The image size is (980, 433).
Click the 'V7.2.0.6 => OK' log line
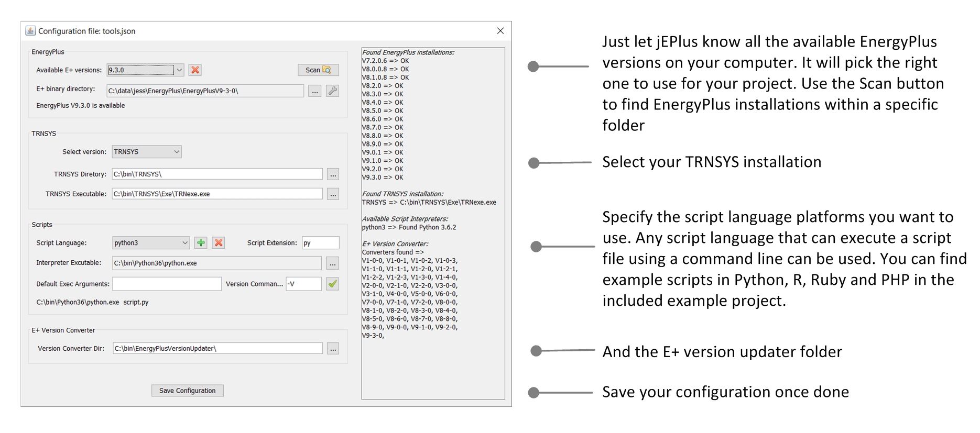click(385, 61)
